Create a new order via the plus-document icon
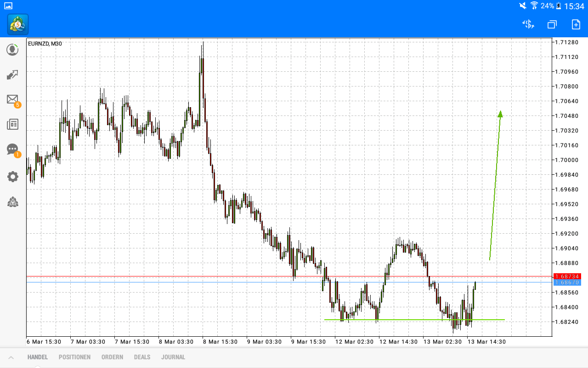 pos(576,24)
